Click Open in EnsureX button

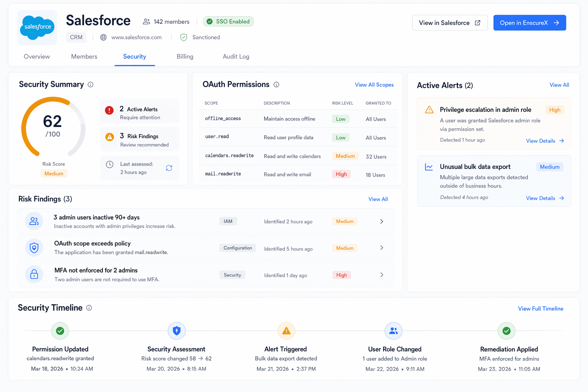(x=529, y=23)
